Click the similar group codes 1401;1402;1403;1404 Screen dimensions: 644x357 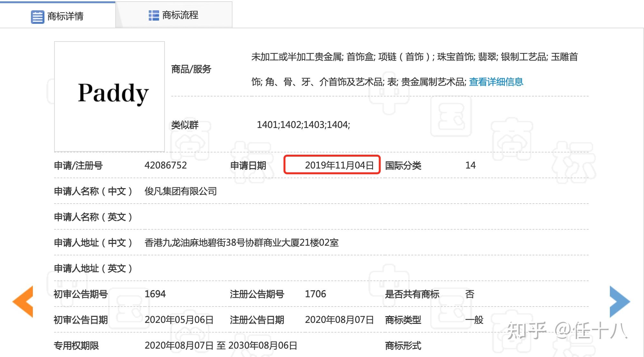[x=303, y=124]
